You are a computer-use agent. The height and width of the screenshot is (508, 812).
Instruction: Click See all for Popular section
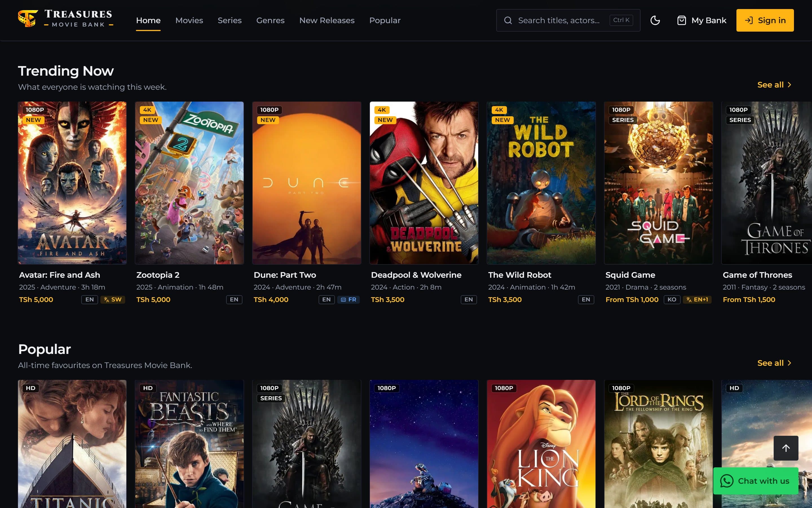coord(775,363)
